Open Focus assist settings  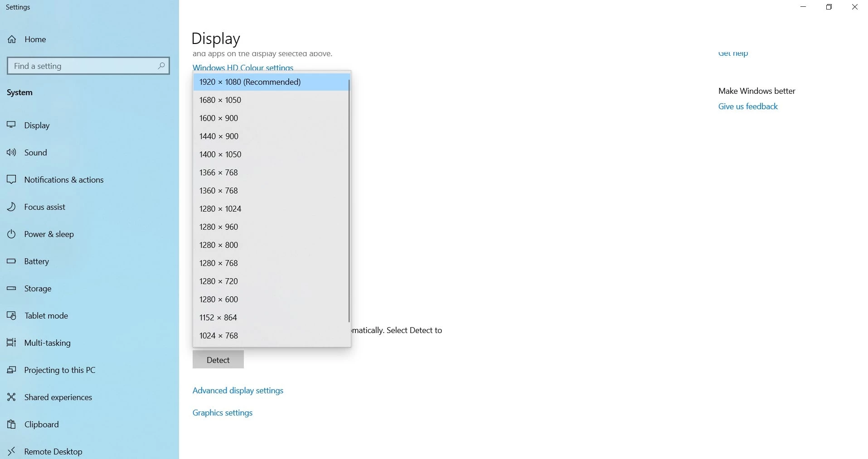(x=89, y=207)
